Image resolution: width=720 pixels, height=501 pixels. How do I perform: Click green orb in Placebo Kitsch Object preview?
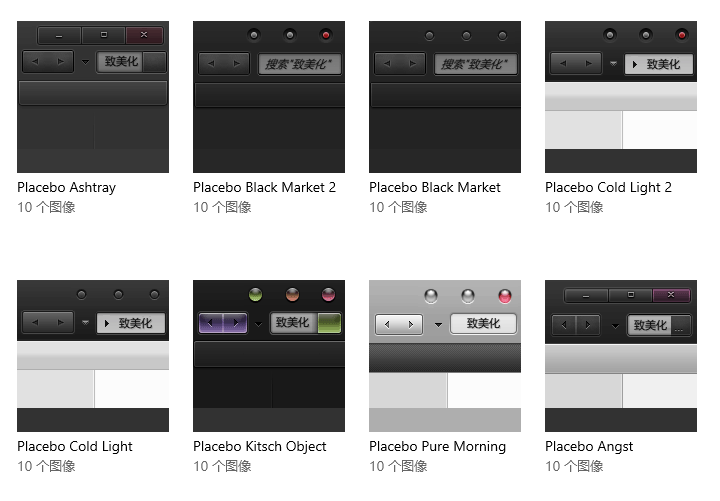click(x=255, y=295)
